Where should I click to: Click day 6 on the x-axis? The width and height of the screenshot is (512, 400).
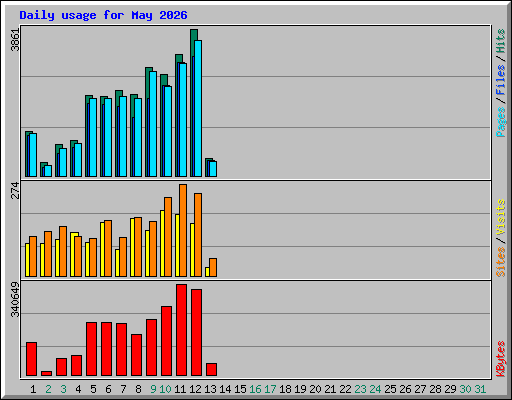tap(108, 389)
